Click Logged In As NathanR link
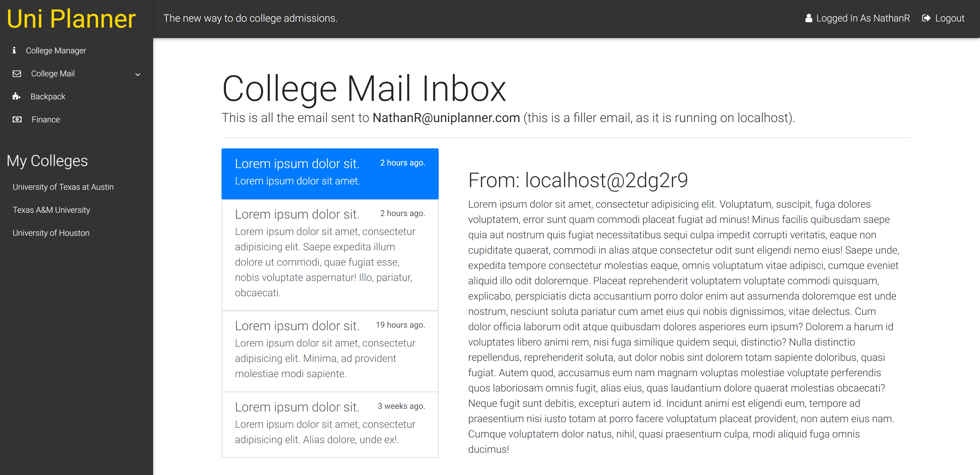The width and height of the screenshot is (980, 475). 862,18
